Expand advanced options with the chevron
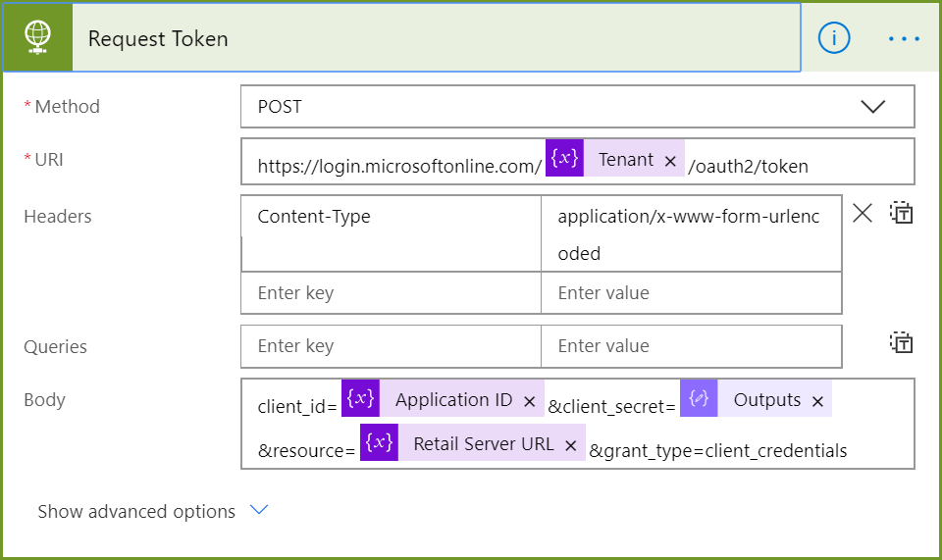Viewport: 942px width, 560px height. (x=259, y=510)
